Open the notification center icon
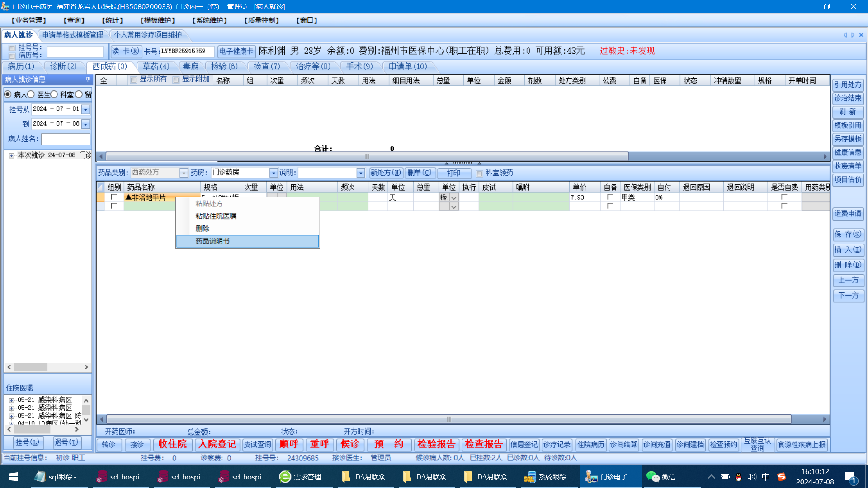 850,477
